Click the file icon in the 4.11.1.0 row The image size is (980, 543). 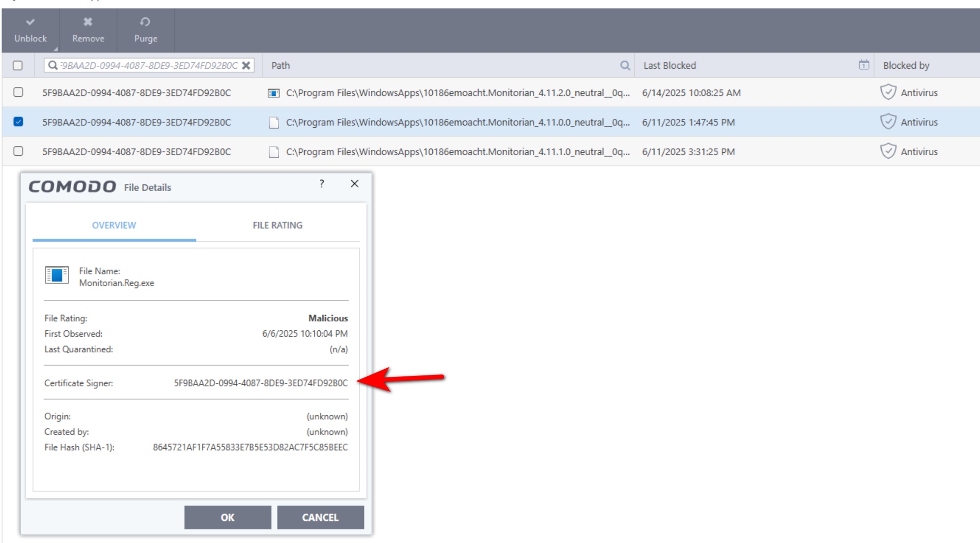[274, 152]
